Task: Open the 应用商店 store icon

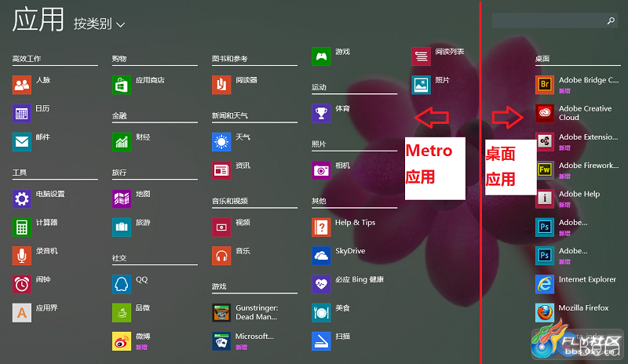Action: pos(122,85)
